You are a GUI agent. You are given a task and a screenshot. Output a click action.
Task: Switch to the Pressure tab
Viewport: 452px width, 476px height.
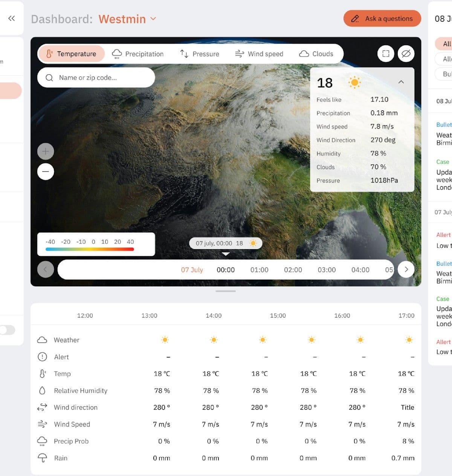tap(199, 54)
